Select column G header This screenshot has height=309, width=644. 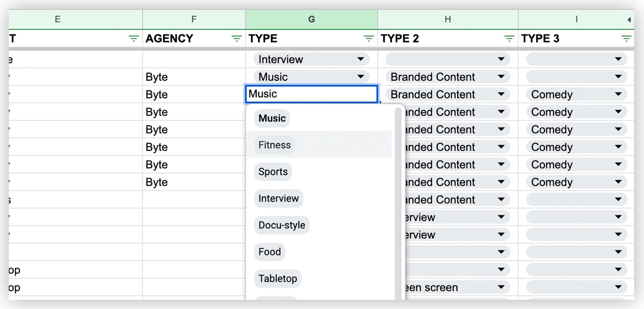click(x=311, y=20)
